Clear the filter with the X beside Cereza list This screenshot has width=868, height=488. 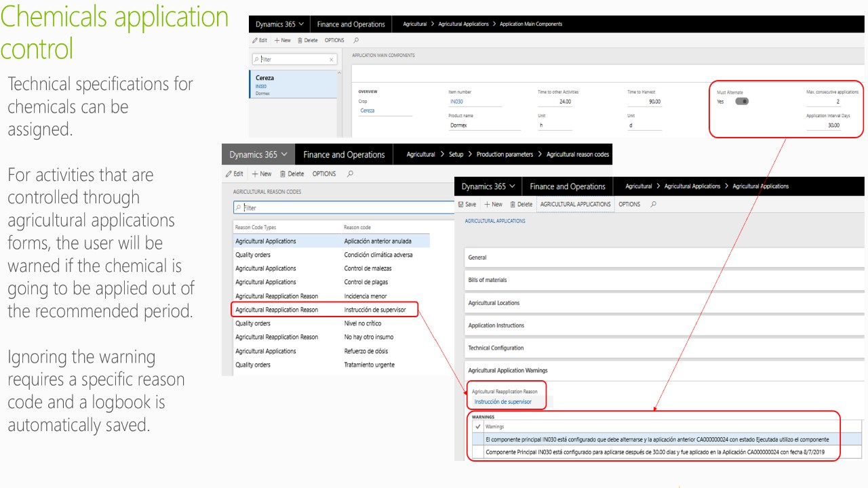(332, 60)
